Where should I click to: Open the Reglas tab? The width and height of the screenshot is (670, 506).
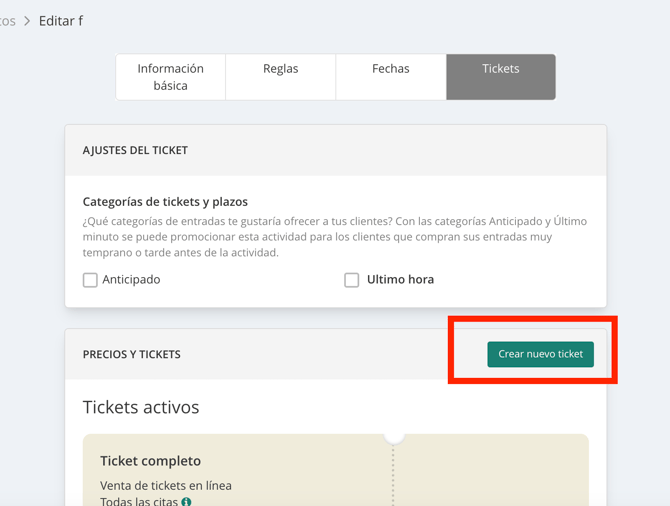[281, 77]
